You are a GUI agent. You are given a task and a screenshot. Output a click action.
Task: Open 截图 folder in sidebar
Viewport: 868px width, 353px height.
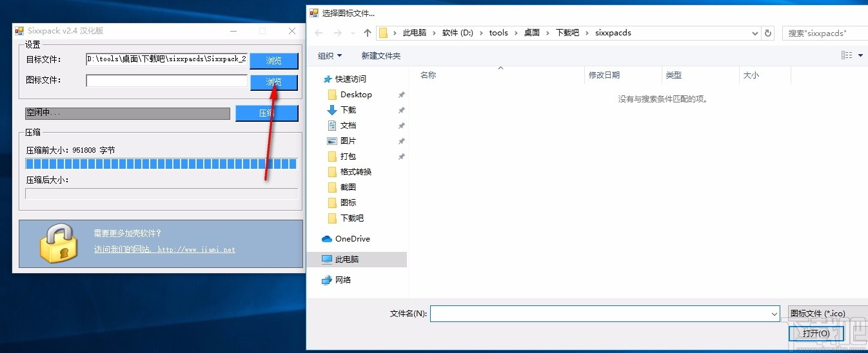(348, 187)
